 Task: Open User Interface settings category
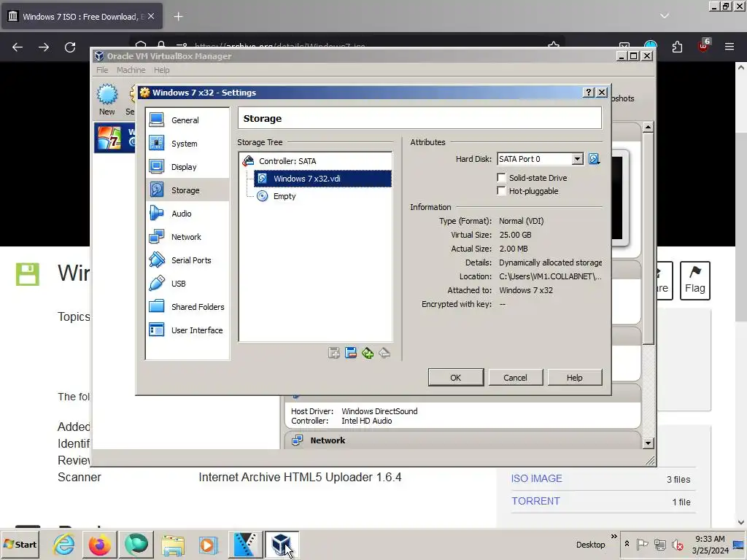[187, 330]
